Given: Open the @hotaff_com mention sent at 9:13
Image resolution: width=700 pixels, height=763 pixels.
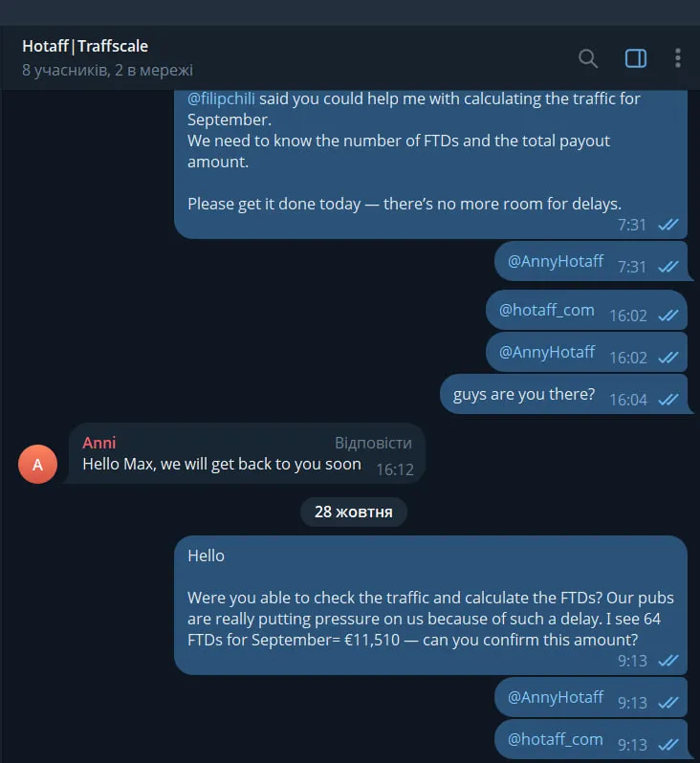Looking at the screenshot, I should click(x=555, y=739).
